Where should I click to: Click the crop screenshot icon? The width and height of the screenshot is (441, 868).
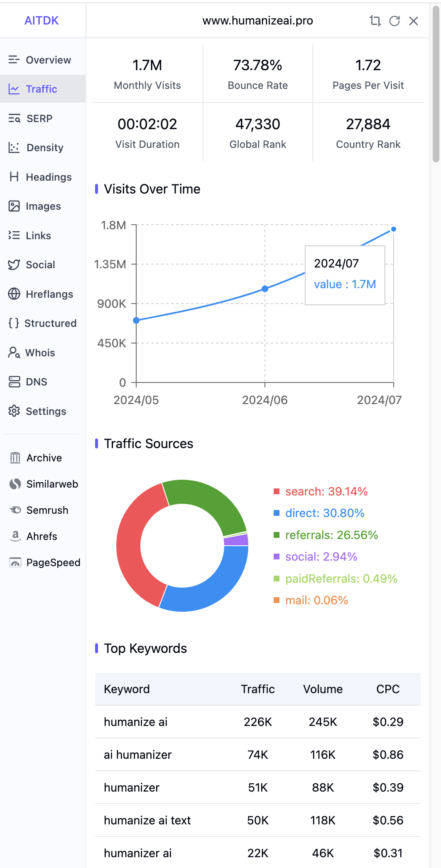[375, 21]
